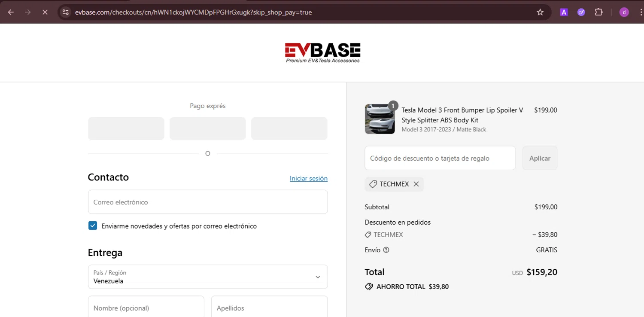The image size is (644, 317).
Task: Focus the discount code or gift card field
Action: tap(440, 158)
